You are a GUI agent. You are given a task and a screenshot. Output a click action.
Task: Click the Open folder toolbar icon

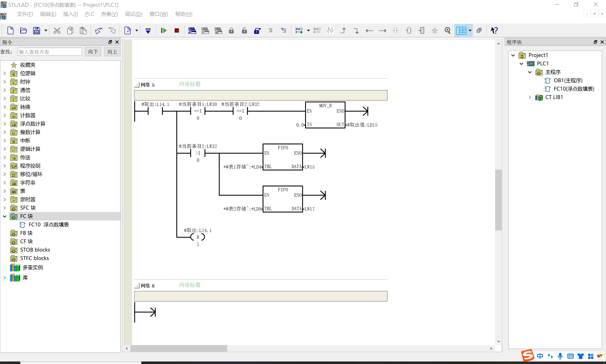23,30
